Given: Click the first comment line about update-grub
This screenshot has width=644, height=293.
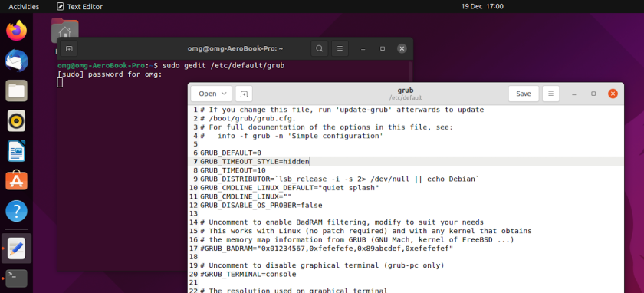Looking at the screenshot, I should click(342, 110).
